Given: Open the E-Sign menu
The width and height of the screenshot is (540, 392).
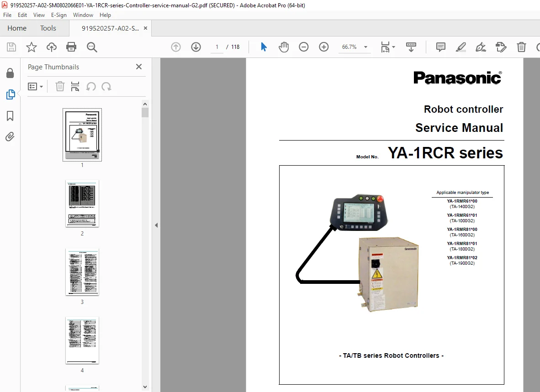Looking at the screenshot, I should (x=59, y=15).
